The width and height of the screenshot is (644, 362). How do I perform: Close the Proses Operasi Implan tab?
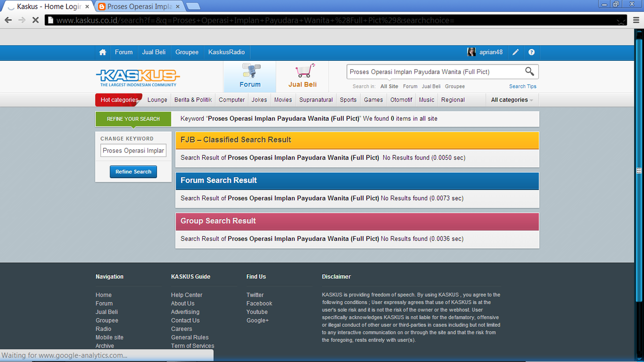178,7
